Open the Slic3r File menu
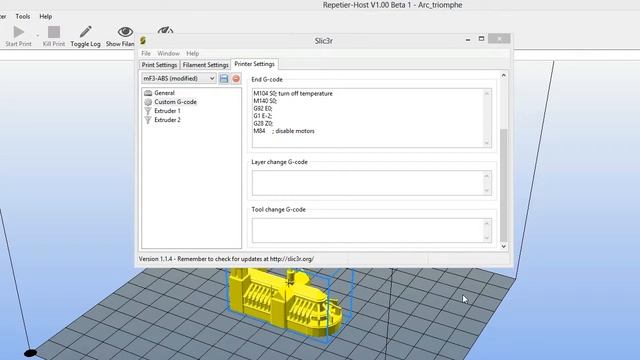The image size is (640, 360). click(x=146, y=53)
